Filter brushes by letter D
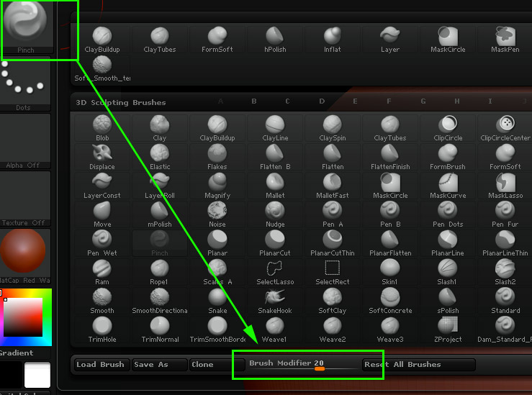 322,101
